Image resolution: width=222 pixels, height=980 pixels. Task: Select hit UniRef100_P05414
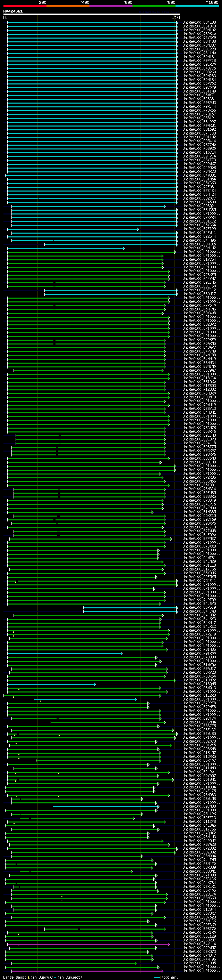199,141
